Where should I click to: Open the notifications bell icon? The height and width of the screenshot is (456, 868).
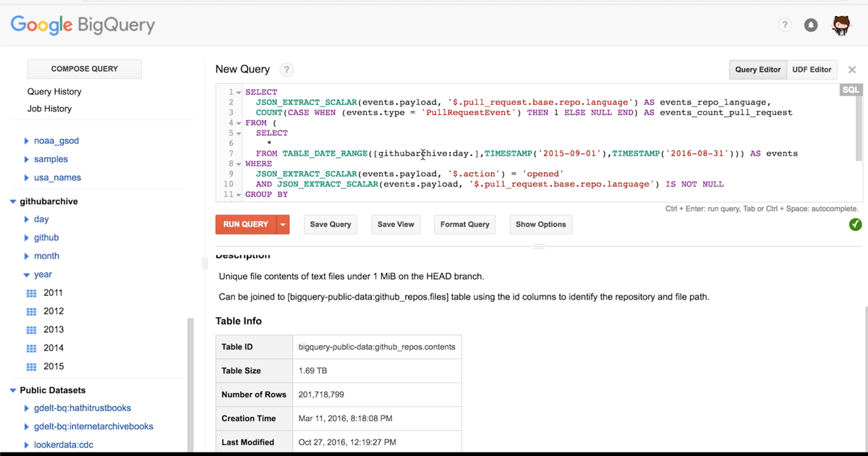point(810,25)
